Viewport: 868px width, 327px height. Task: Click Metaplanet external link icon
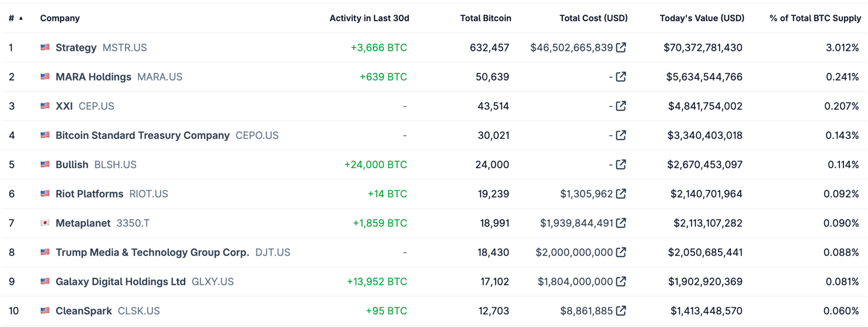621,222
